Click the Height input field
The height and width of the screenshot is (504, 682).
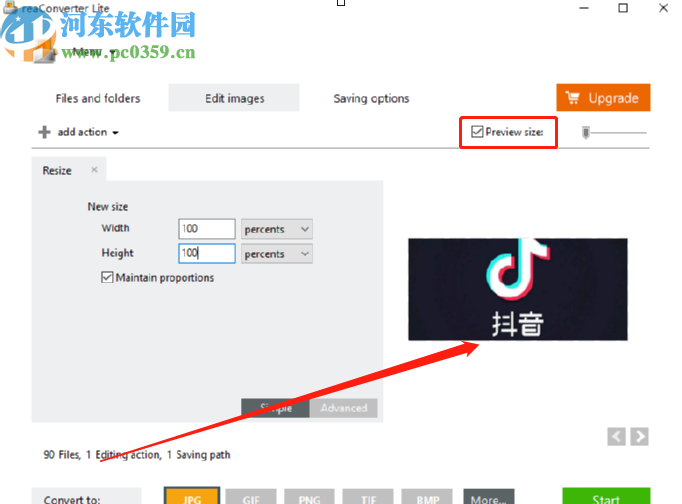pyautogui.click(x=207, y=253)
